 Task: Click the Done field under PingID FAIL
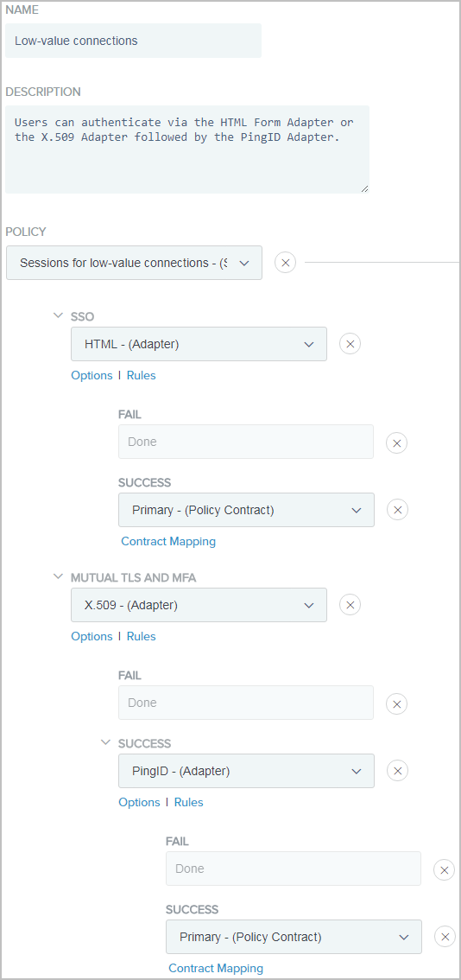[x=294, y=869]
